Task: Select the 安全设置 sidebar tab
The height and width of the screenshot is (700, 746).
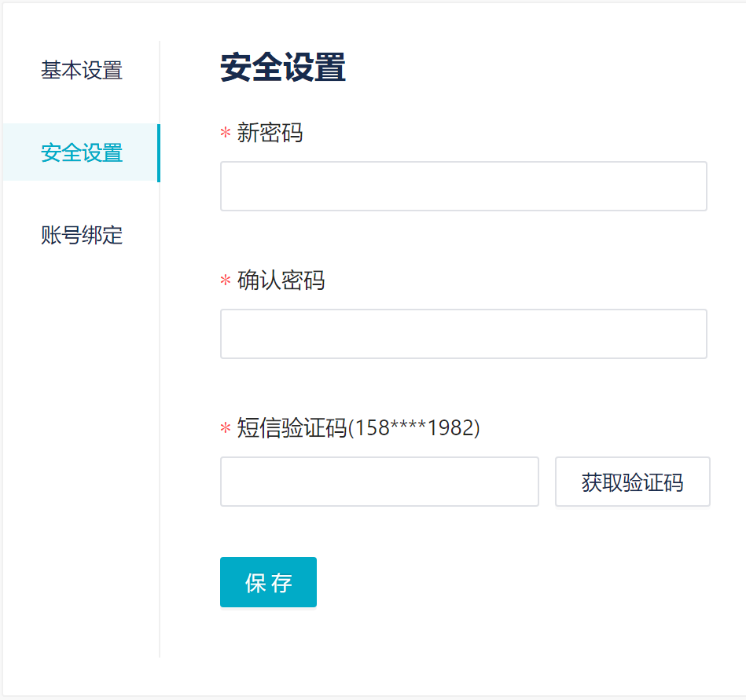Action: 82,152
